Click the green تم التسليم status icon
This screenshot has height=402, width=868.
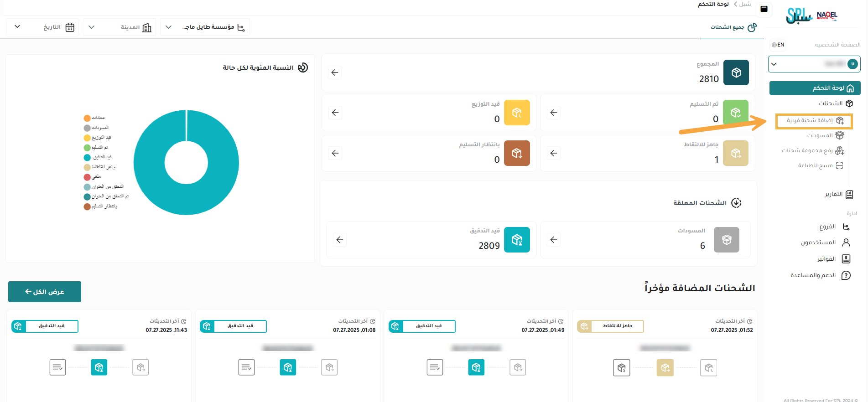tap(735, 113)
